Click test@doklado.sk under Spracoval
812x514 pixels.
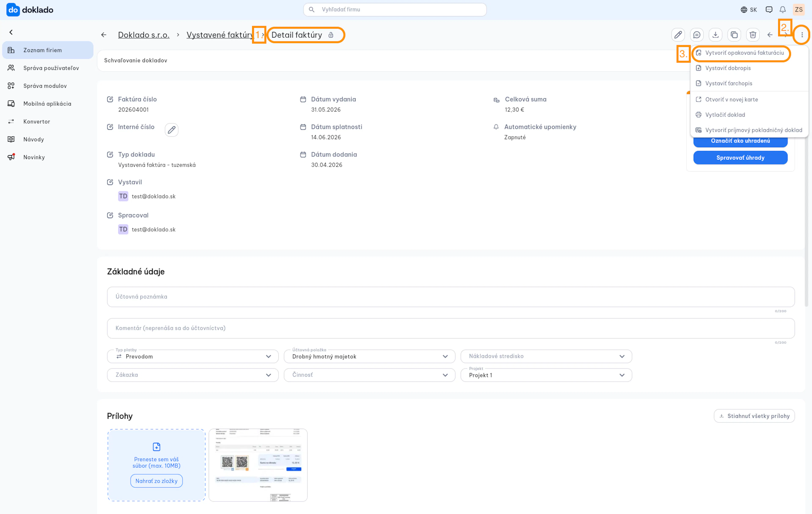point(154,230)
